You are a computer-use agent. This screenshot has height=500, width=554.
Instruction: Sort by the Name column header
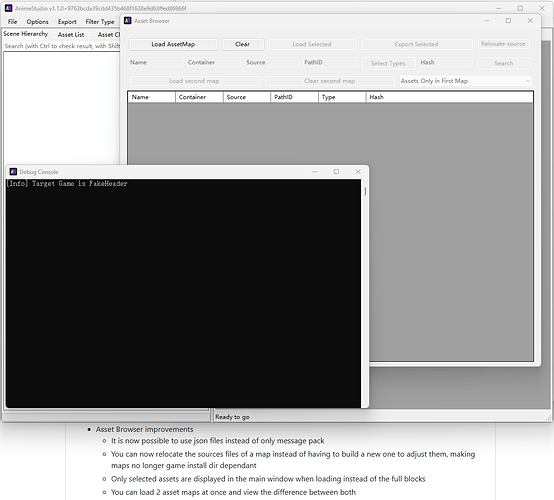tap(152, 97)
